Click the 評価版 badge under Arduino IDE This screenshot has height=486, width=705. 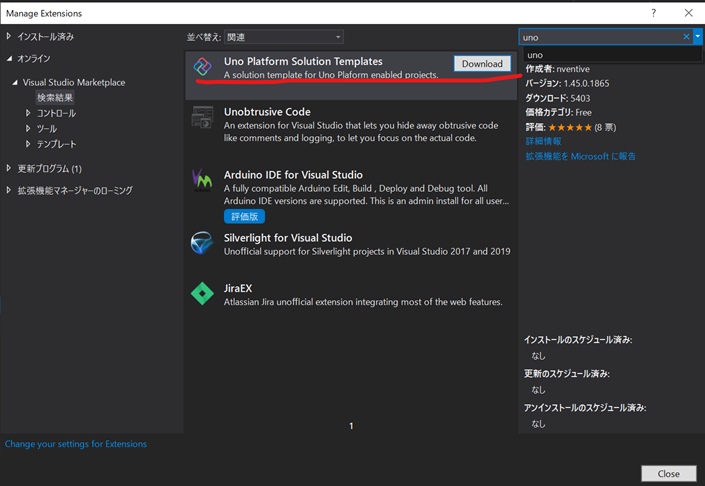coord(245,217)
